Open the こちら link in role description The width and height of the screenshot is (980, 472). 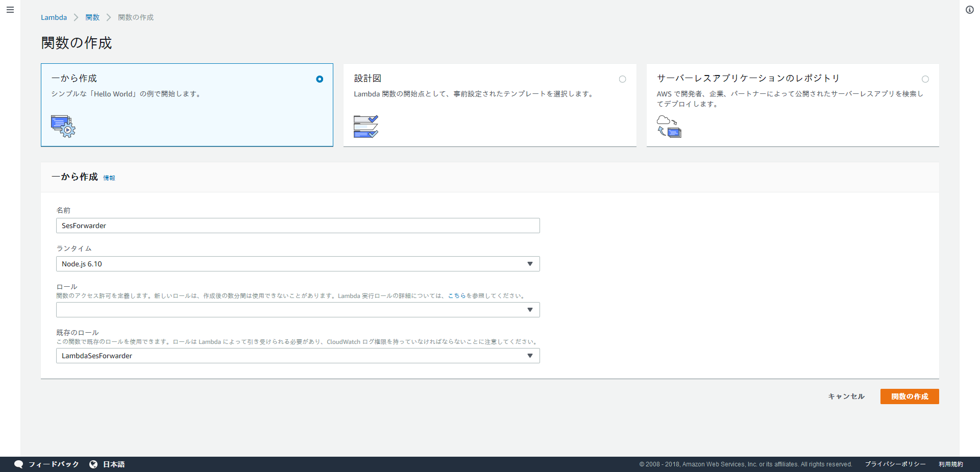(x=457, y=296)
